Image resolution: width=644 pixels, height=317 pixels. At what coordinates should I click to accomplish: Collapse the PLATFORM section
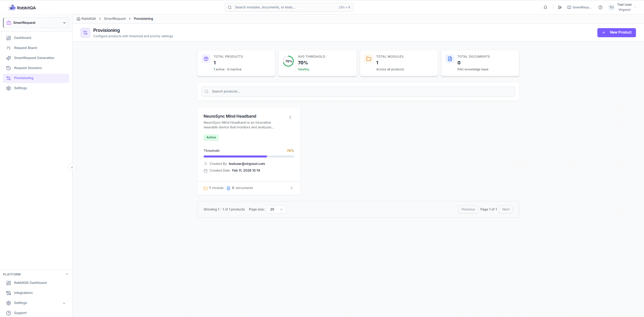[x=67, y=274]
